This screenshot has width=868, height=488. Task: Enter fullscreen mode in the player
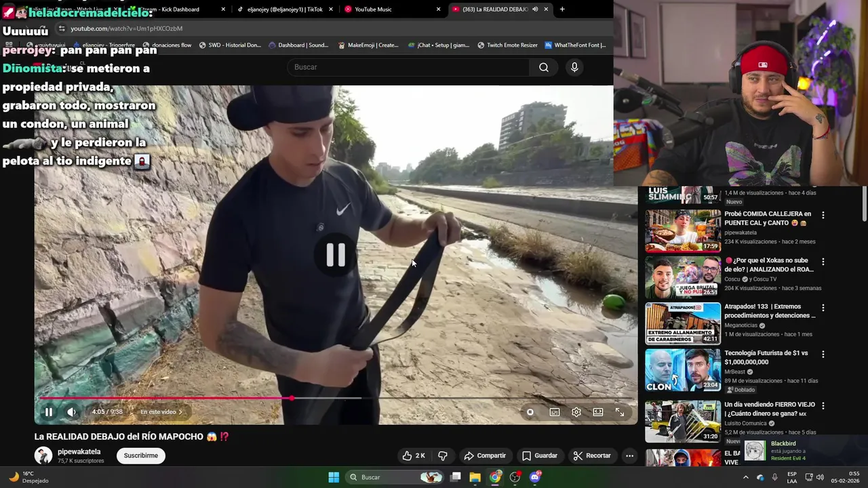pyautogui.click(x=620, y=412)
